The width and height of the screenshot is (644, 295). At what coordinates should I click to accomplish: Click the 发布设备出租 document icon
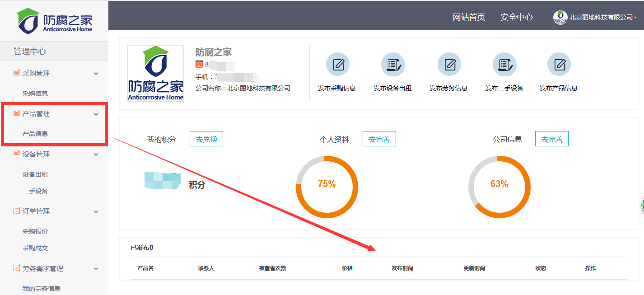pyautogui.click(x=392, y=65)
